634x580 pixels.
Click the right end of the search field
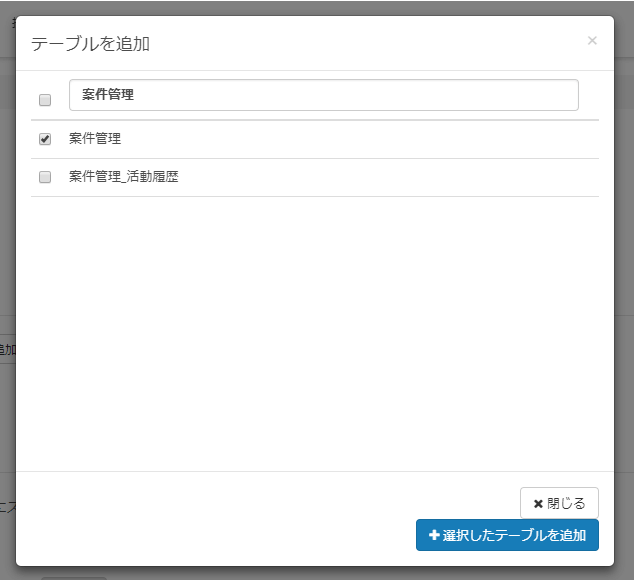pyautogui.click(x=560, y=95)
